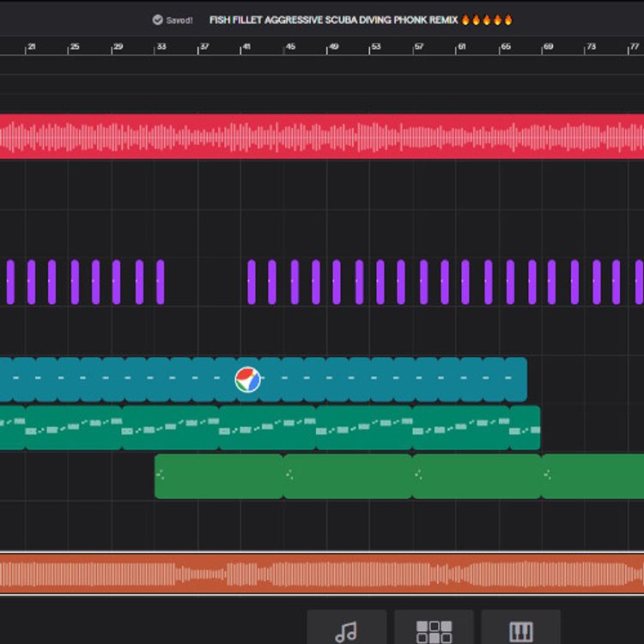The height and width of the screenshot is (644, 644).
Task: Open the drum pads grid button
Action: tap(434, 627)
